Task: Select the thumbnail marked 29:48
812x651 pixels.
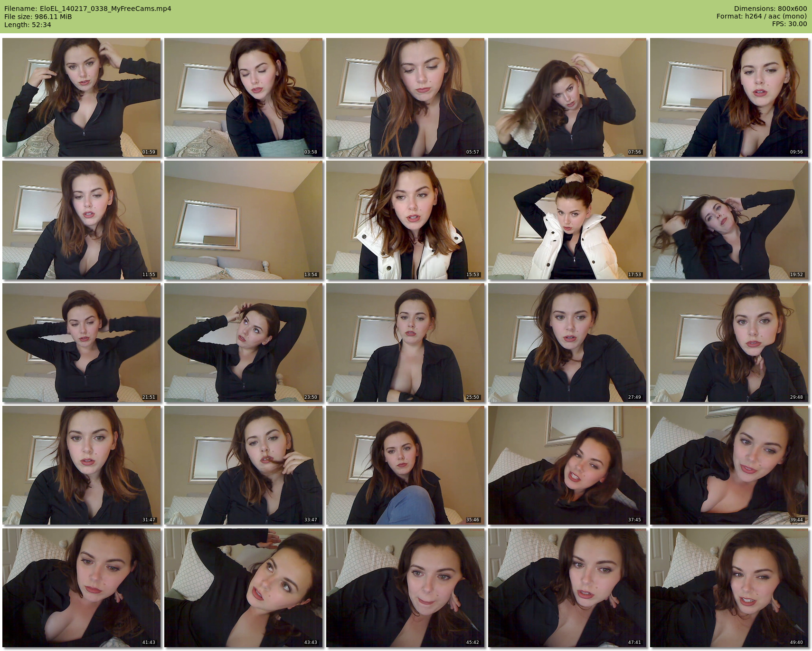Action: tap(729, 343)
